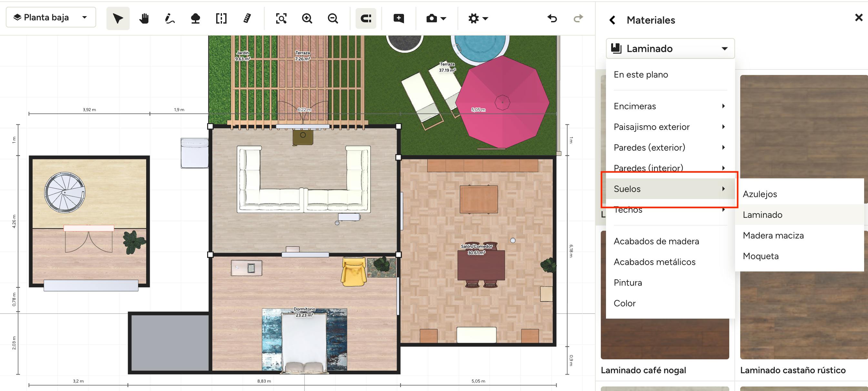Open the camera dropdown menu

pos(436,18)
